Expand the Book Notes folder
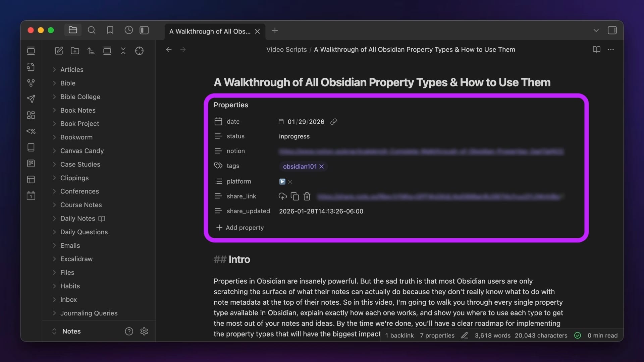644x362 pixels. (77, 110)
